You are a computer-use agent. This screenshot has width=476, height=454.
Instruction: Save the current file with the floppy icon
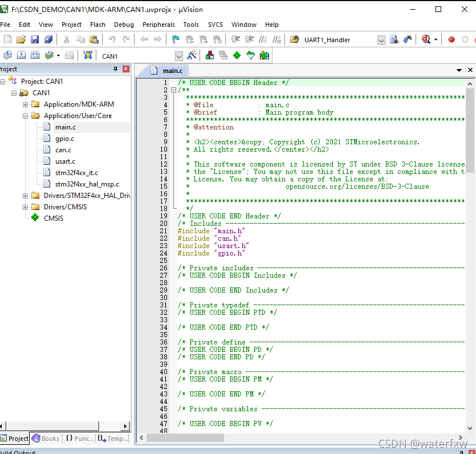click(x=35, y=39)
